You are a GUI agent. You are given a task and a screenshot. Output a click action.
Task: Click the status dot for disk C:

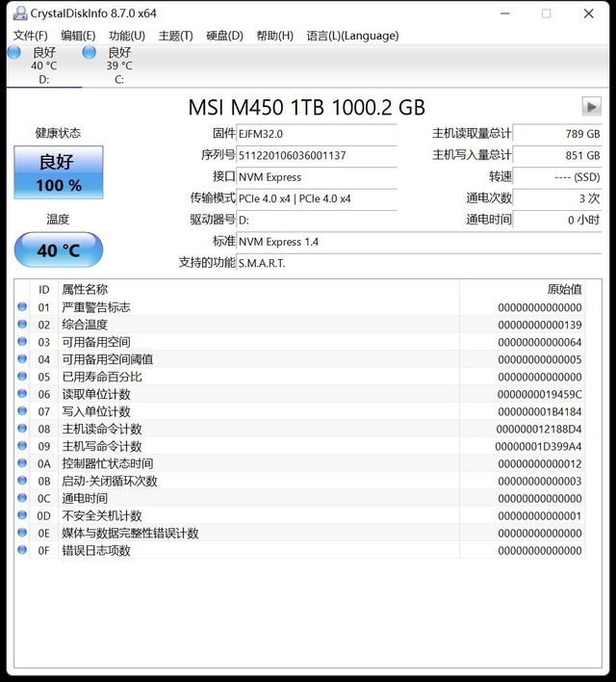click(x=90, y=53)
